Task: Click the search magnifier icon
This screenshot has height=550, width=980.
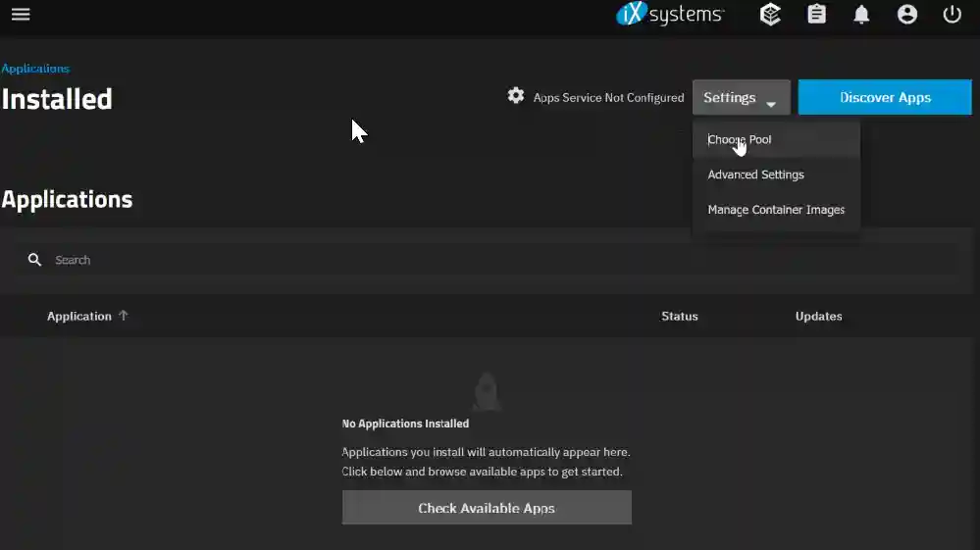Action: [35, 260]
